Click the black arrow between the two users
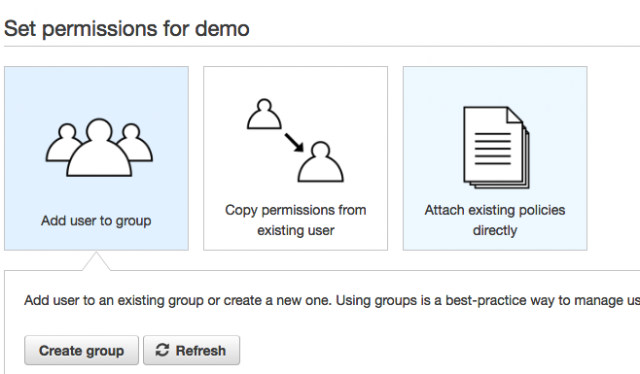This screenshot has width=640, height=374. click(x=294, y=142)
